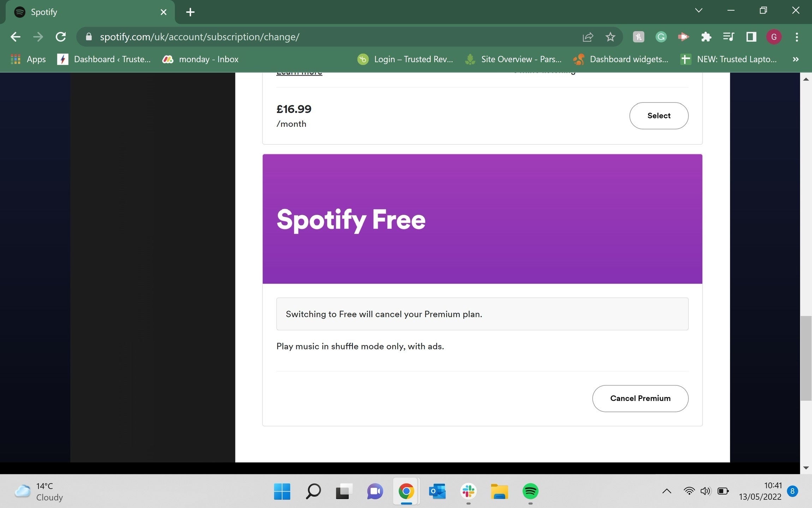Click the Cancel Premium button
The width and height of the screenshot is (812, 508).
pos(640,398)
